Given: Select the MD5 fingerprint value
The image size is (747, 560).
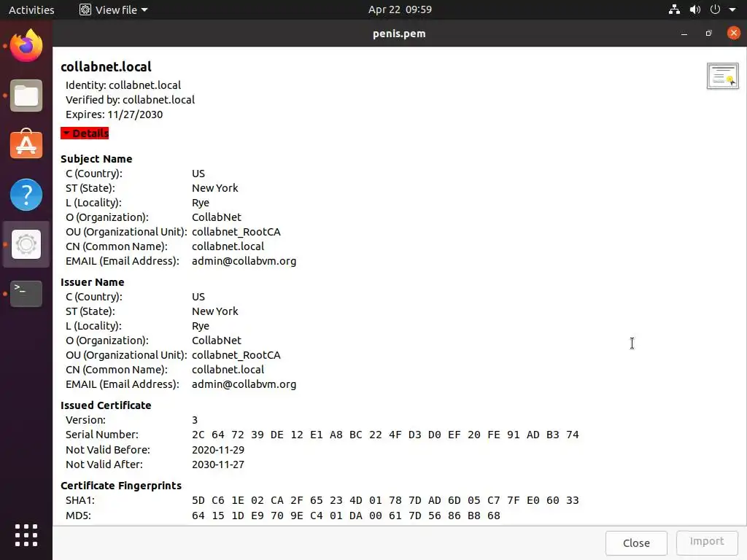Looking at the screenshot, I should pos(346,516).
